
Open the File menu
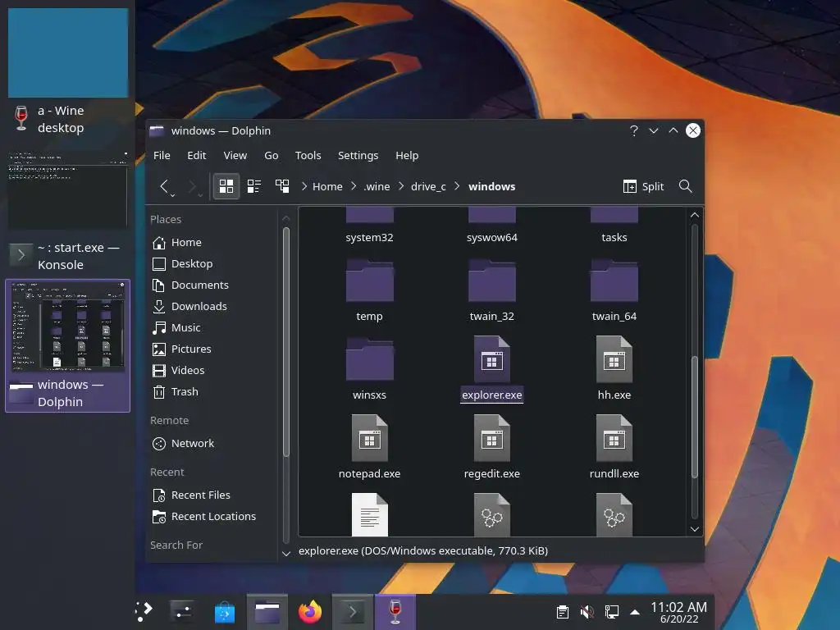coord(162,155)
